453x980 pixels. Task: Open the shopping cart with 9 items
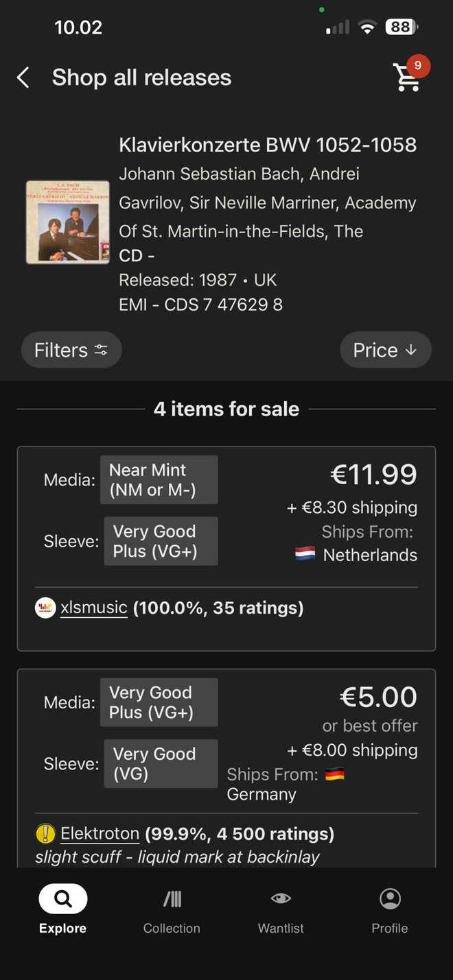point(409,75)
